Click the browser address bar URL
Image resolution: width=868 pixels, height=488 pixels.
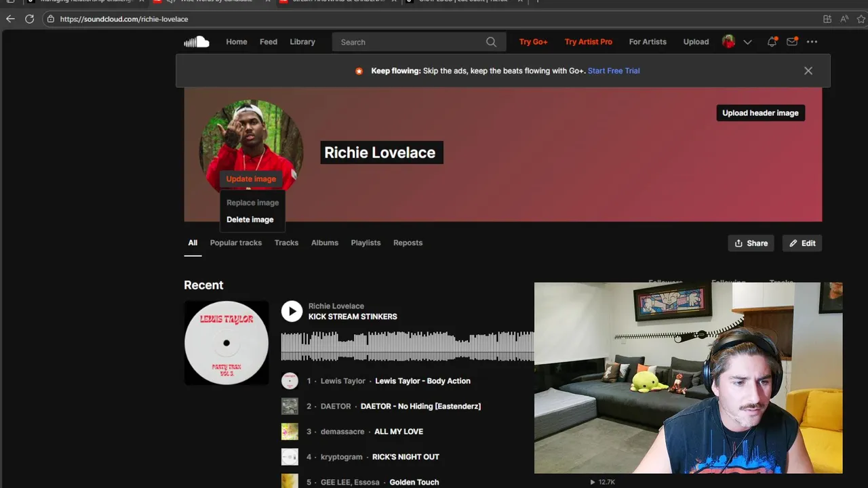pyautogui.click(x=124, y=19)
